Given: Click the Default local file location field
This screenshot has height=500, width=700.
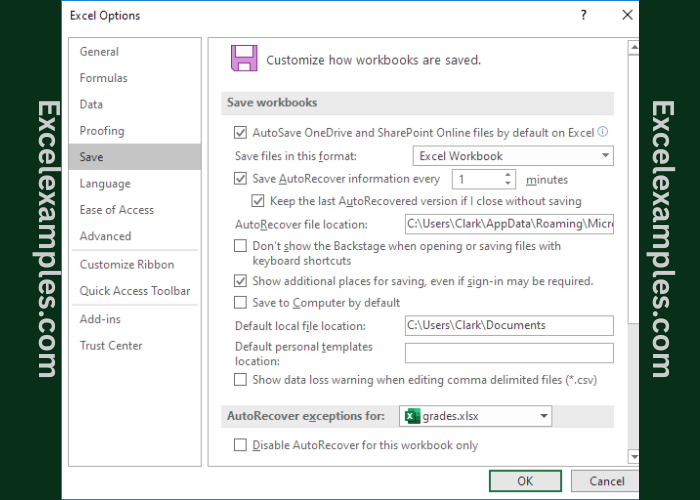Looking at the screenshot, I should (508, 326).
